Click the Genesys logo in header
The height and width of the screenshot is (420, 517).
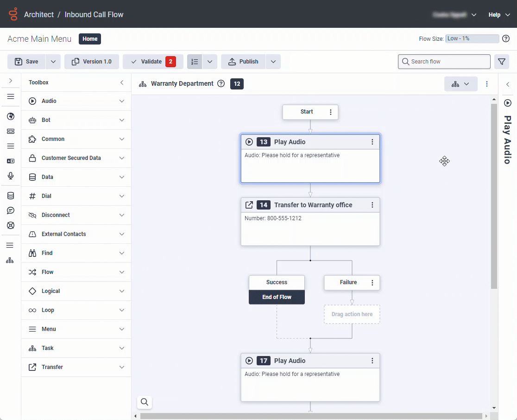[13, 14]
